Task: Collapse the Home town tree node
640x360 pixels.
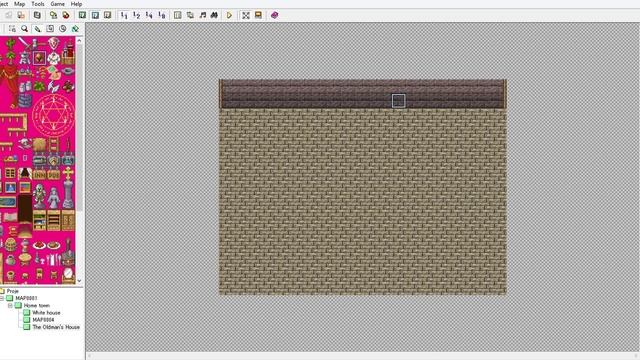Action: coord(10,305)
